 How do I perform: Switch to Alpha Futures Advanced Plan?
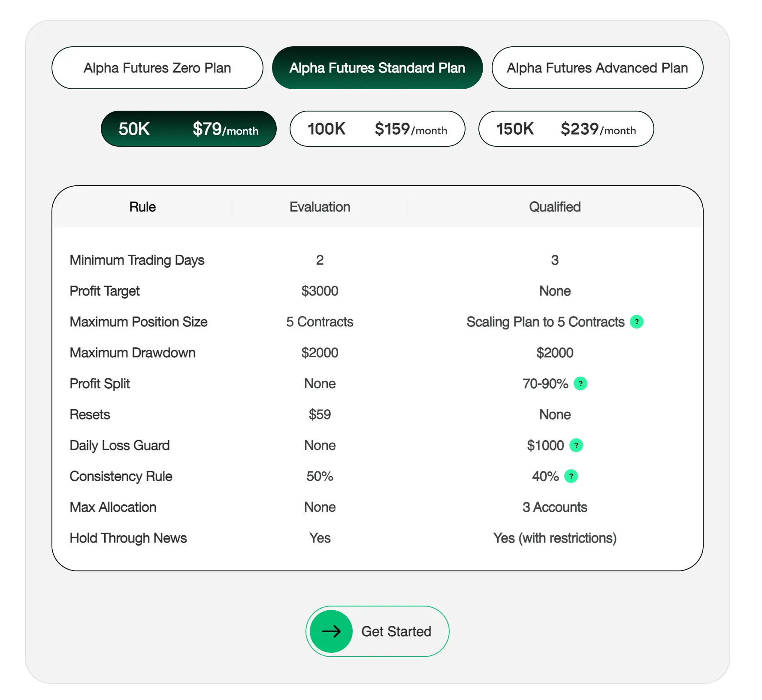[x=597, y=67]
